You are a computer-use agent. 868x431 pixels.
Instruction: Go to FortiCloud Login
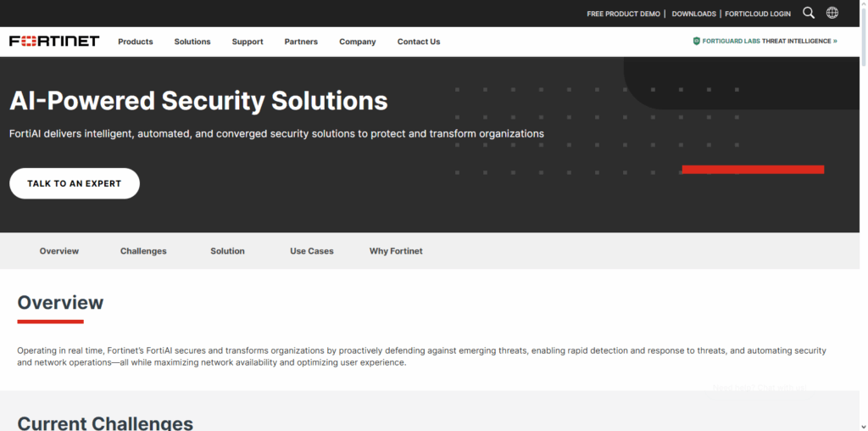[758, 14]
